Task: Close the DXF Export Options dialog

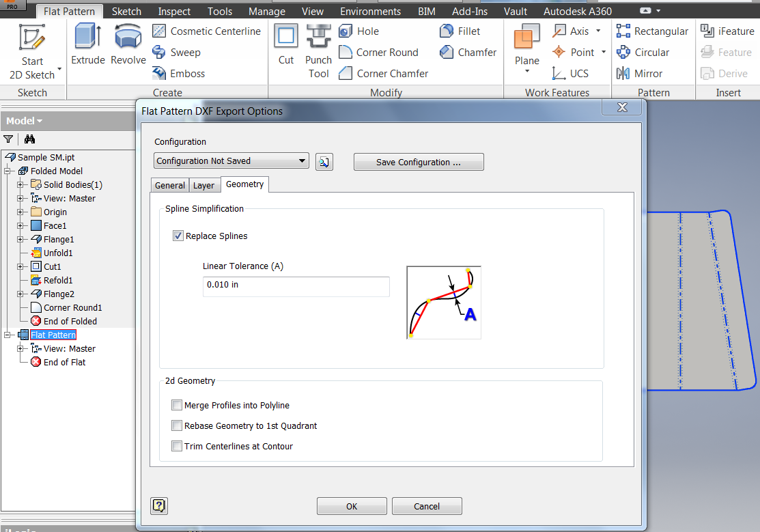Action: [622, 107]
